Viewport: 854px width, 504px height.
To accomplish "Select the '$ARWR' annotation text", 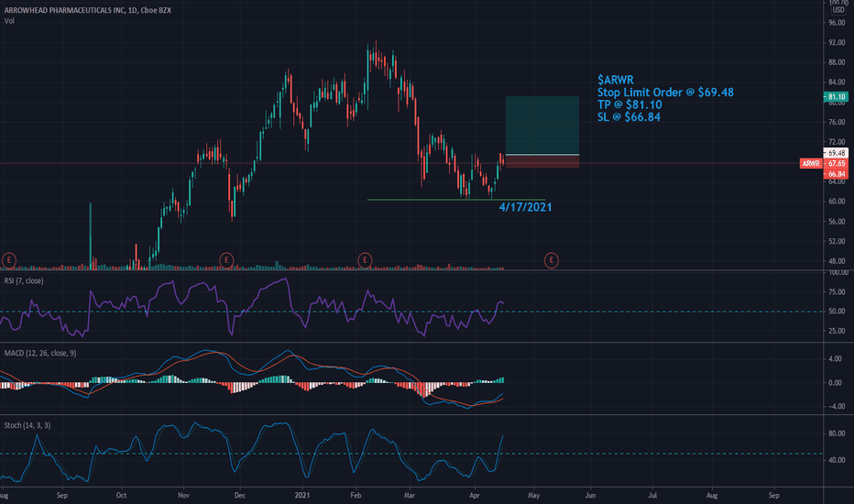I will (616, 80).
